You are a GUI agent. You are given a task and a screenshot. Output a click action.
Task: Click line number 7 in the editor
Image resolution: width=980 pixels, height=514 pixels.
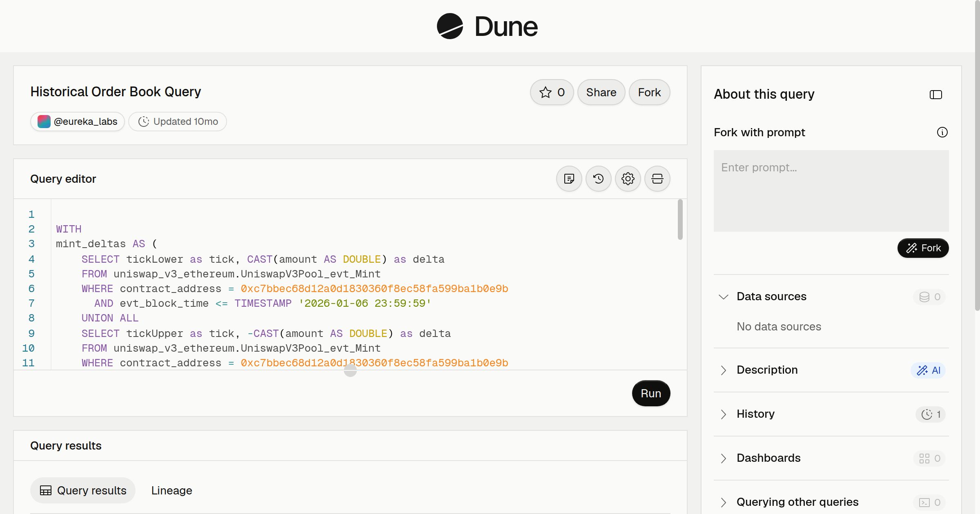31,303
